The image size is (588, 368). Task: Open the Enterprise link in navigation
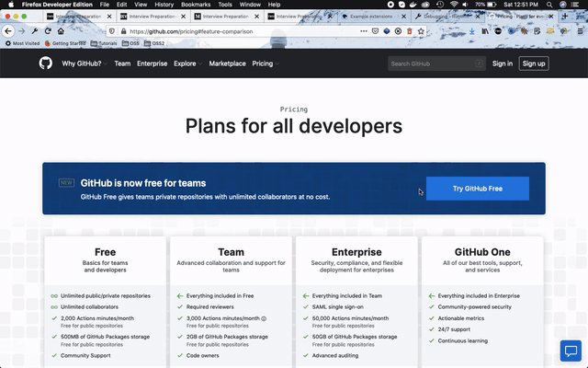(152, 63)
